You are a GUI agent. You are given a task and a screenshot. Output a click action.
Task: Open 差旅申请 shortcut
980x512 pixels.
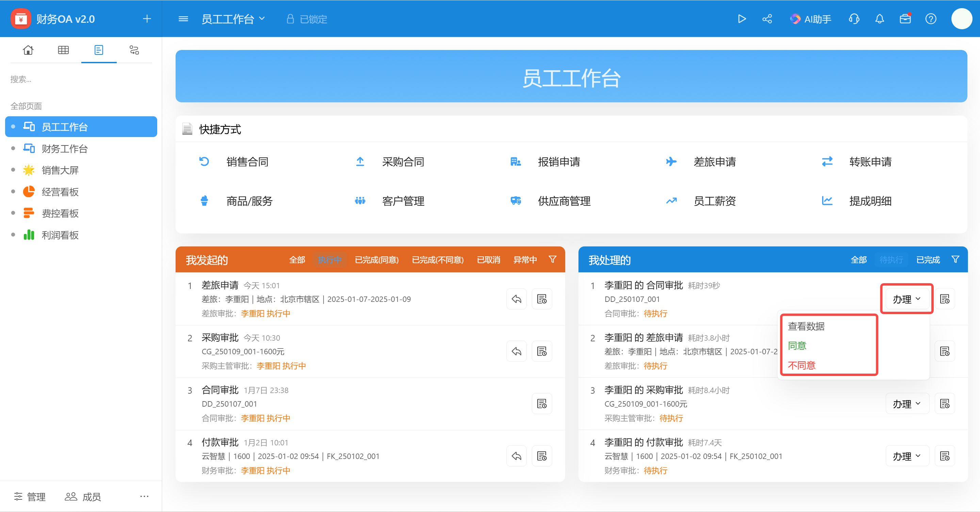701,162
